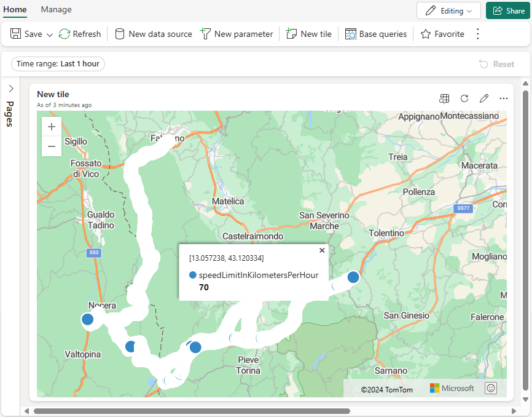This screenshot has height=417, width=532.
Task: Expand the Pages pane chevron
Action: [x=11, y=89]
